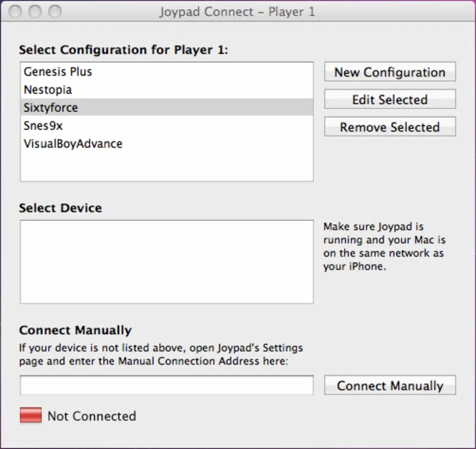
Task: Close the Joypad Connect window
Action: 15,11
